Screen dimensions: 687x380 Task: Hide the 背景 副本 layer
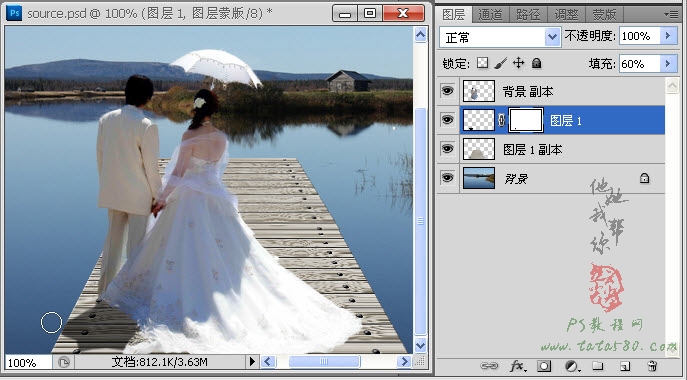pos(447,91)
